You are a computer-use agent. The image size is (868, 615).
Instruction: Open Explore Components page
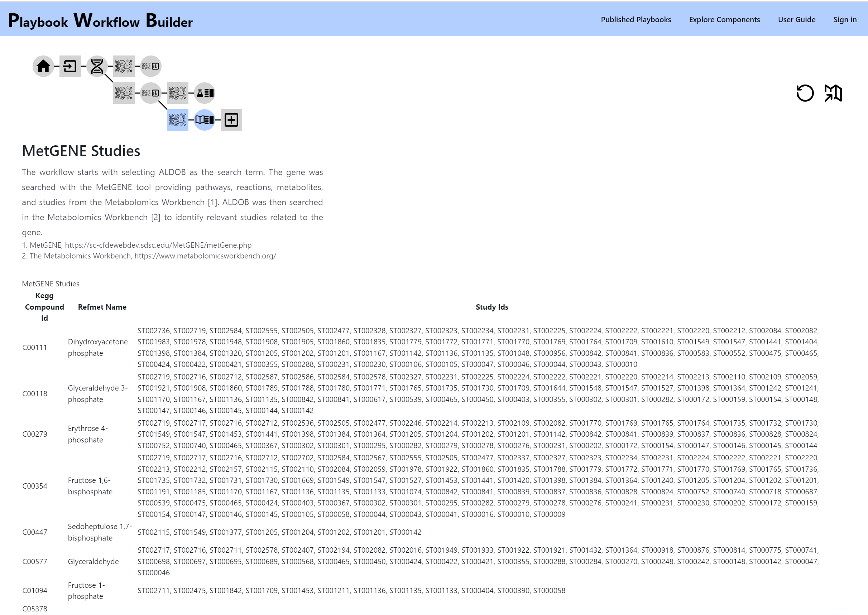(724, 20)
